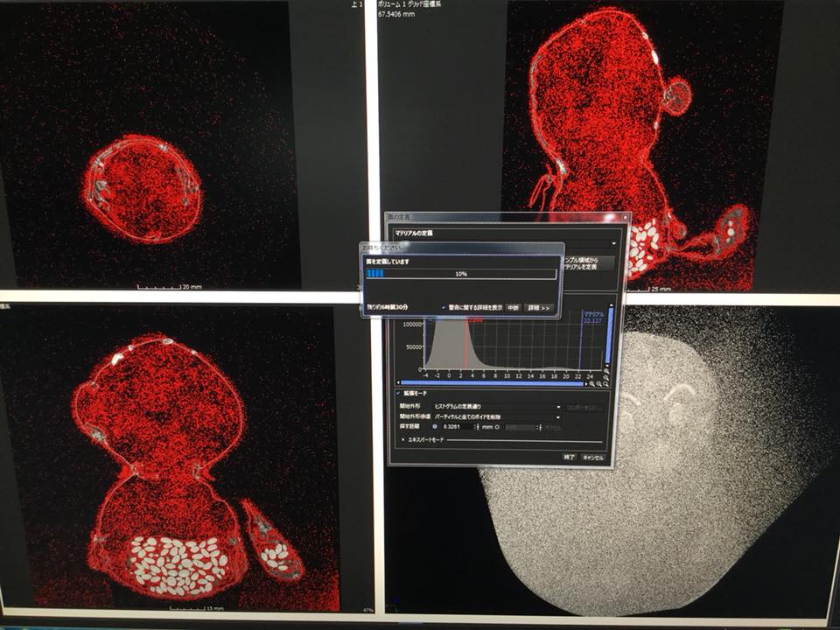Toggle the 警告に関する詳細を表示 checkbox
Image resolution: width=840 pixels, height=630 pixels.
(444, 308)
